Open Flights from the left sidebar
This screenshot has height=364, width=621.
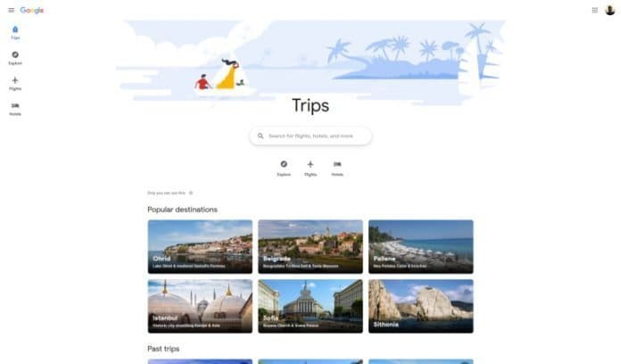tap(15, 84)
